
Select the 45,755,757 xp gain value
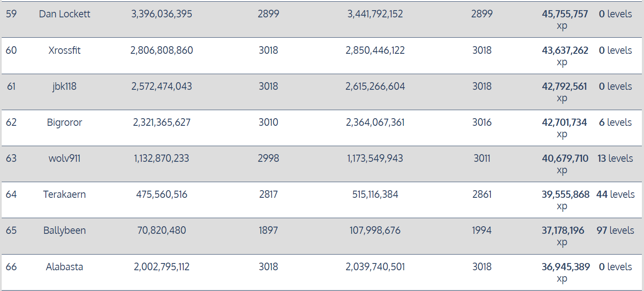(565, 14)
